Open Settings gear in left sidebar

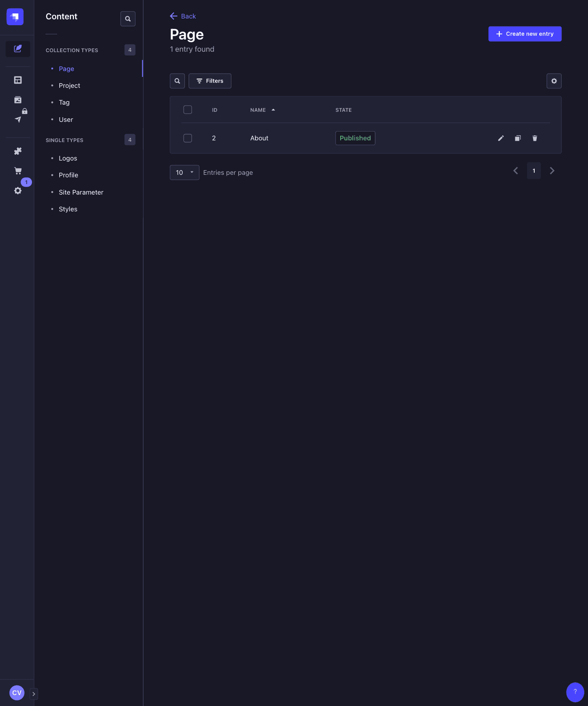[18, 190]
